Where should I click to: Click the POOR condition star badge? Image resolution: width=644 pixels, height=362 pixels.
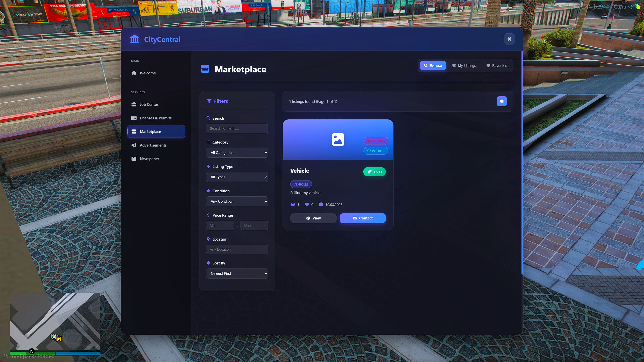[x=376, y=151]
